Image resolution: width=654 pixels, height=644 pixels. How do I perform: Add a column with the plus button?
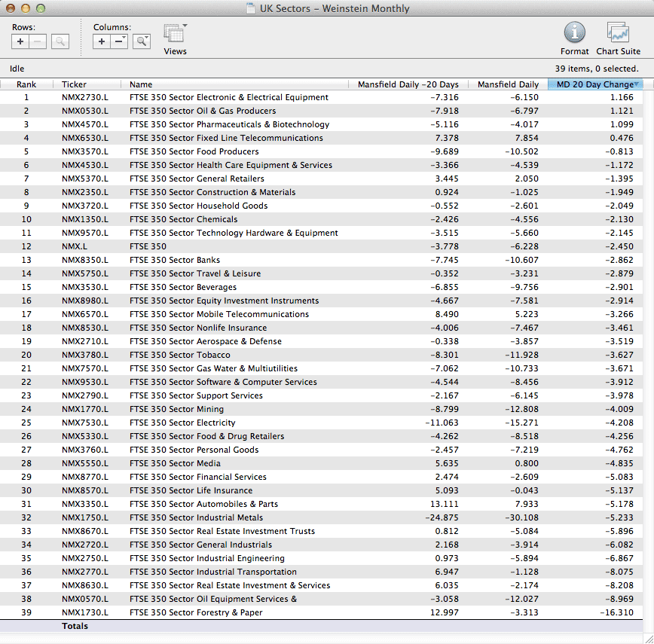pos(102,41)
